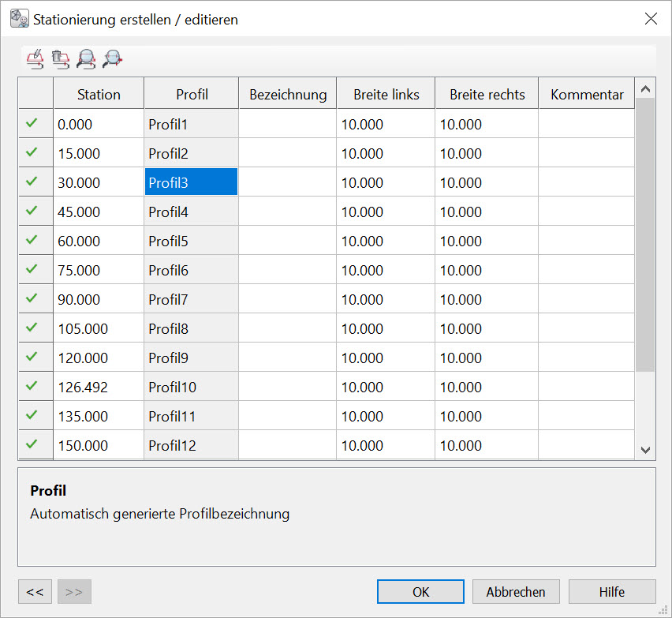Viewport: 672px width, 618px height.
Task: Click the green checkmark in Profil1 row
Action: 32,123
